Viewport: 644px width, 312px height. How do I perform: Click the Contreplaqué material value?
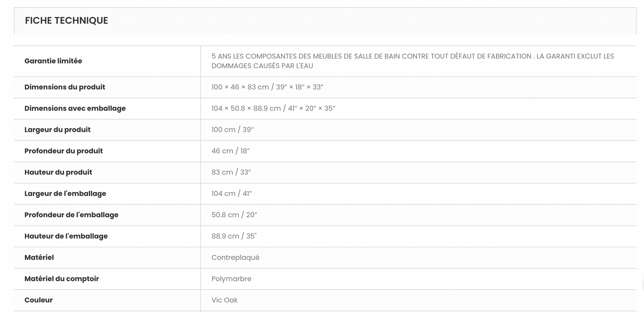[236, 257]
